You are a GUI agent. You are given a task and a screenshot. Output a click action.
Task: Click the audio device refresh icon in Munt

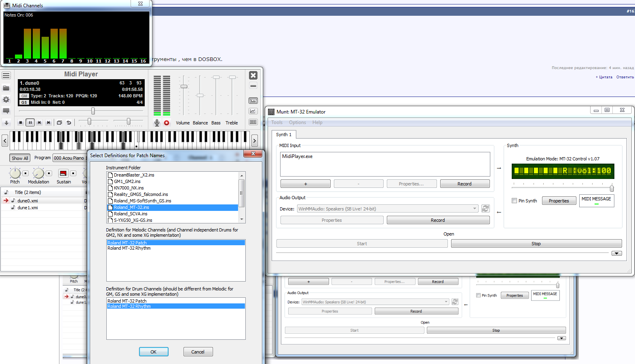(485, 208)
